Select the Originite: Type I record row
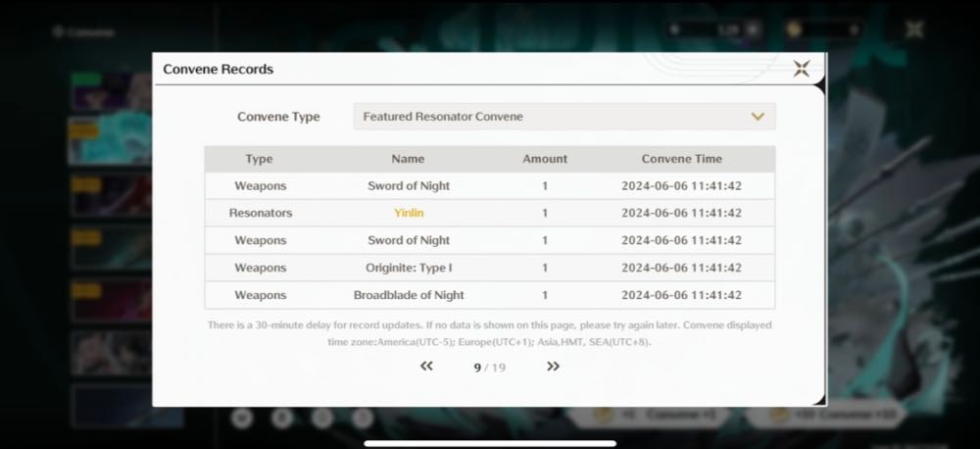Screen dimensions: 980x449 (x=489, y=268)
